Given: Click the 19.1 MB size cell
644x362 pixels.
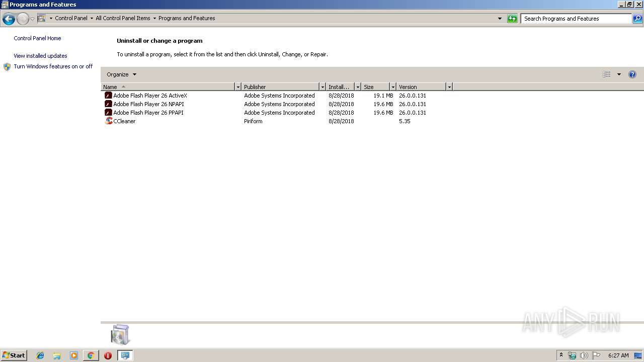Looking at the screenshot, I should pos(383,96).
